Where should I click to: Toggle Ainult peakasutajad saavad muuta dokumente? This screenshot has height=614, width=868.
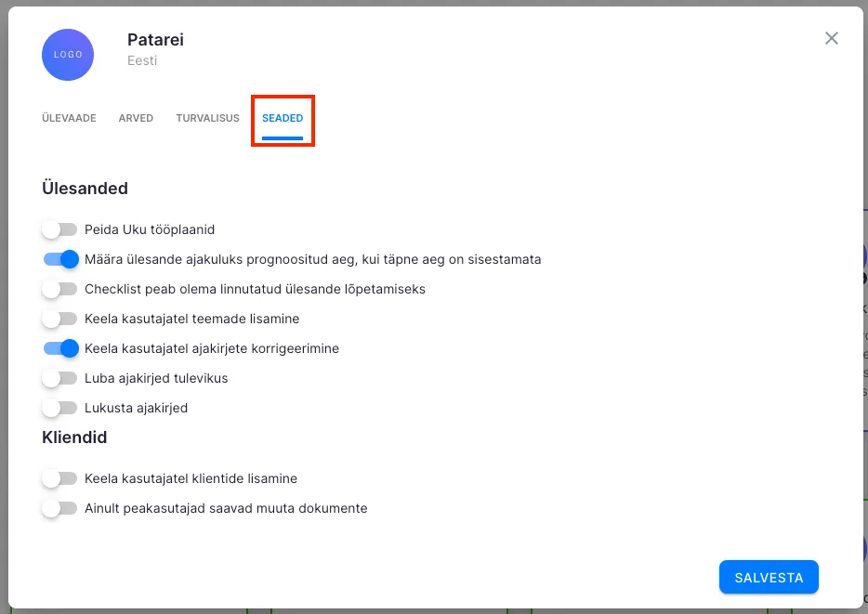tap(59, 508)
